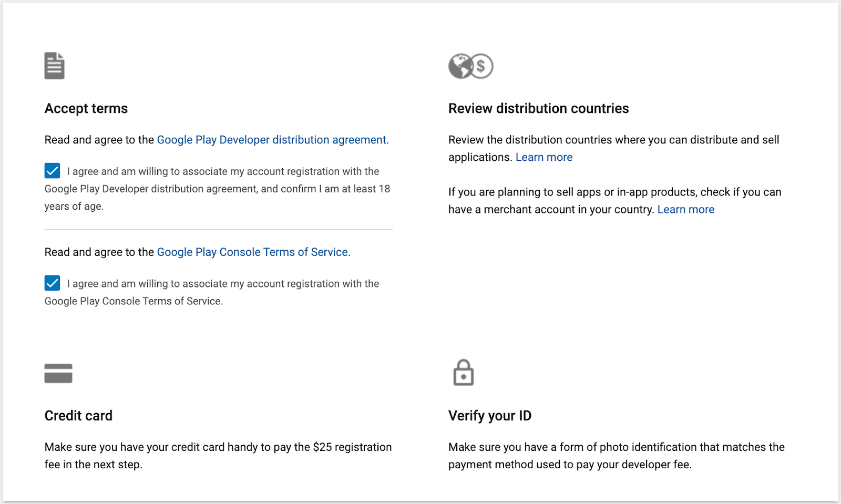841x504 pixels.
Task: Click the 'If you are planning to sell apps' paragraph
Action: [615, 200]
